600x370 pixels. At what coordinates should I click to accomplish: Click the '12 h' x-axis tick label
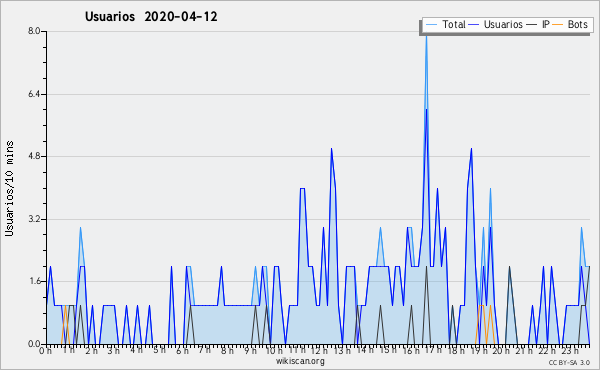(x=319, y=351)
